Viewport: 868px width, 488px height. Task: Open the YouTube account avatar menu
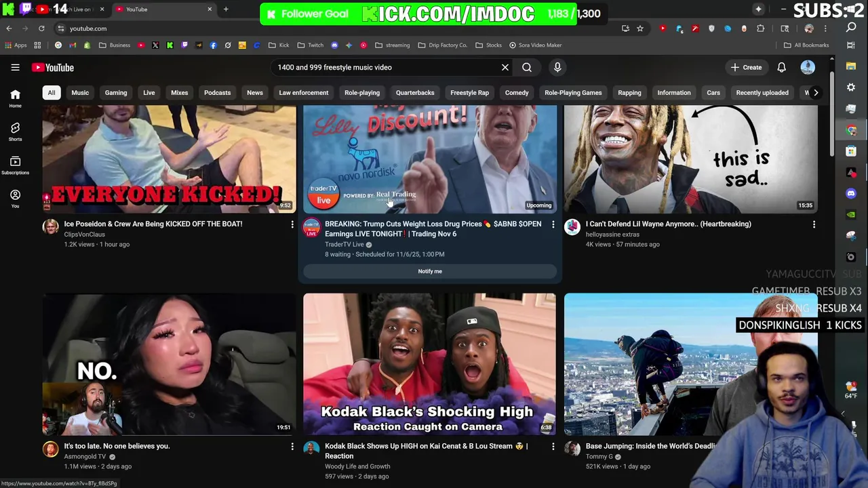tap(808, 67)
